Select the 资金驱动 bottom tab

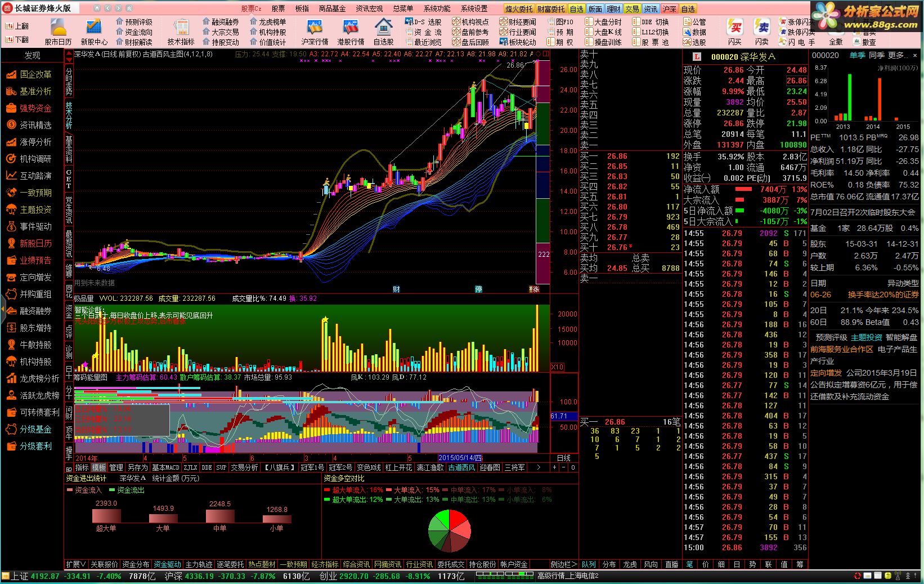pyautogui.click(x=168, y=564)
